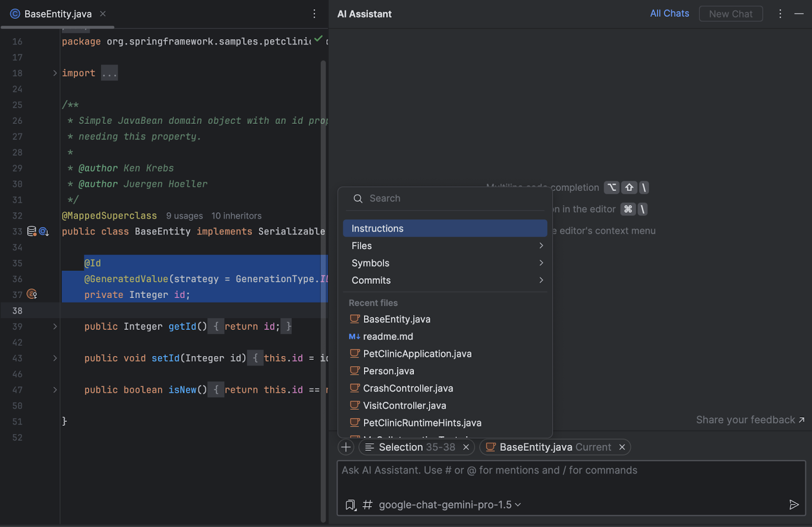
Task: Open the prompt library bookmark icon
Action: pyautogui.click(x=351, y=505)
